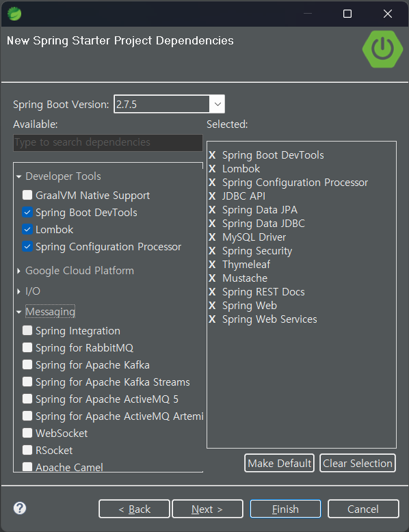The width and height of the screenshot is (409, 532).
Task: Go back with the Back button
Action: pos(134,509)
